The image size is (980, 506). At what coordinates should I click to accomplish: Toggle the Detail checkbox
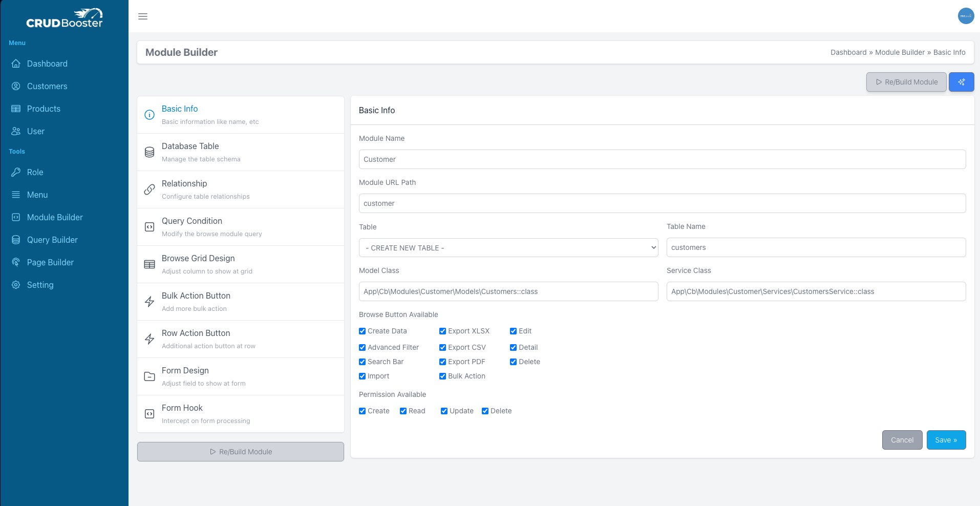[513, 347]
